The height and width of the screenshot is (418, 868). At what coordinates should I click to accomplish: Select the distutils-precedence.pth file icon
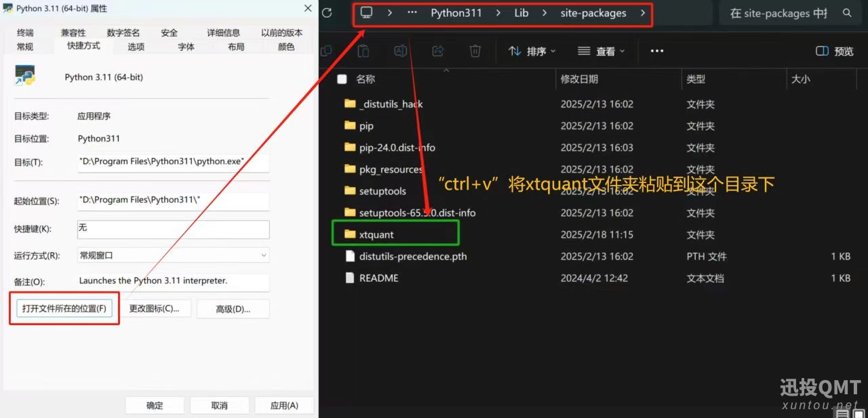pyautogui.click(x=350, y=256)
